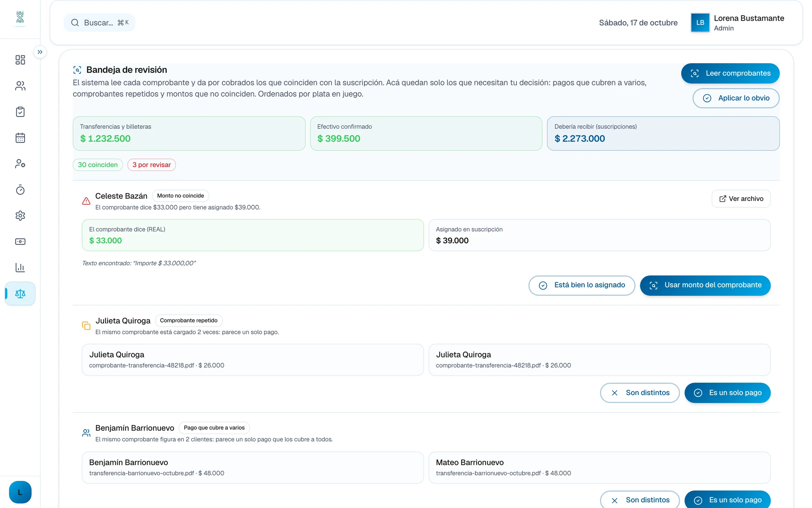Click red warning triangle beside Celeste Bazán
The width and height of the screenshot is (812, 508).
(x=86, y=201)
